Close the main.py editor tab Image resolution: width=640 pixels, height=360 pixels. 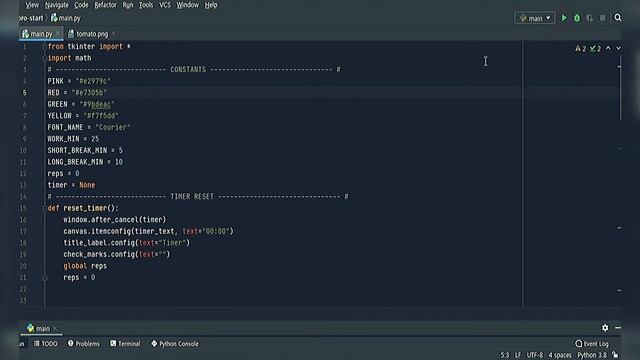tap(58, 33)
